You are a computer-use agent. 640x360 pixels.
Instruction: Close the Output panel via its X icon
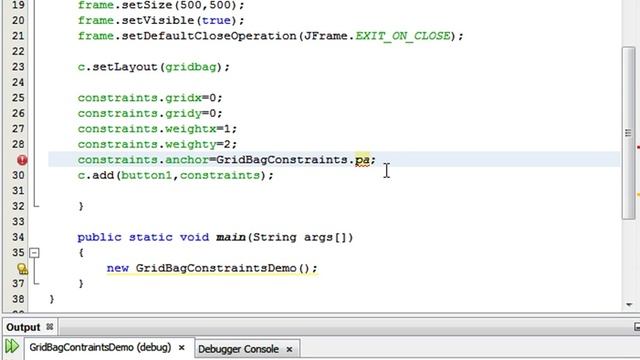[50, 327]
